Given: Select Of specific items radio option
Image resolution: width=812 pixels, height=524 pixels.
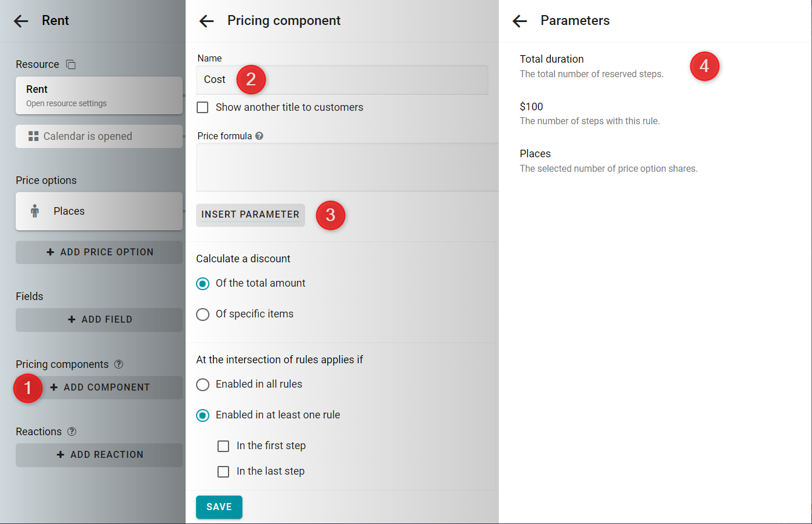Looking at the screenshot, I should click(202, 314).
